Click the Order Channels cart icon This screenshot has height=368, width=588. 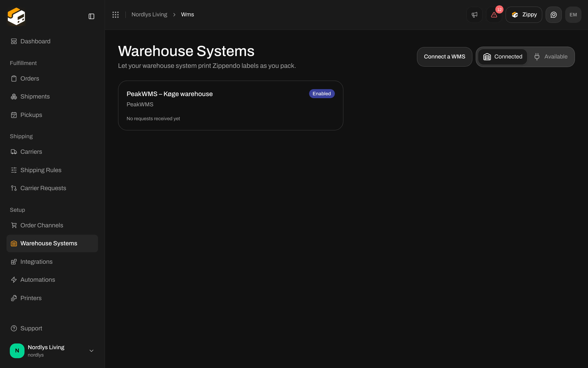coord(14,225)
